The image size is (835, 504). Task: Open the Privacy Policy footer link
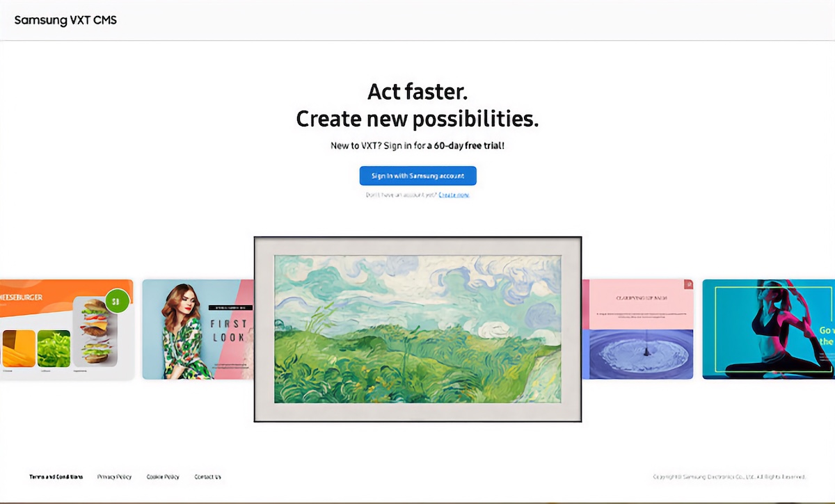[114, 477]
